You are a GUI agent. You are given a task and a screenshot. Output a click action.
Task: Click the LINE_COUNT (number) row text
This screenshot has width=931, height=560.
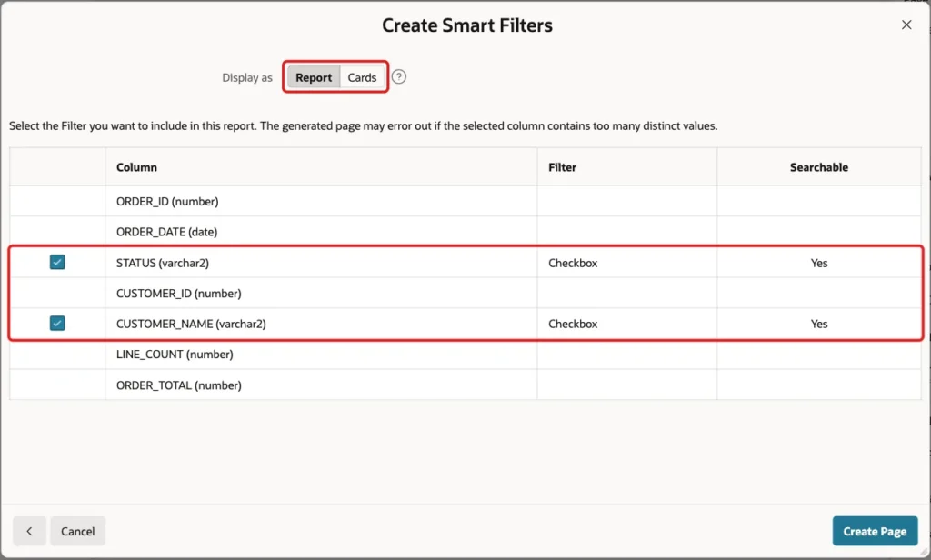(175, 354)
